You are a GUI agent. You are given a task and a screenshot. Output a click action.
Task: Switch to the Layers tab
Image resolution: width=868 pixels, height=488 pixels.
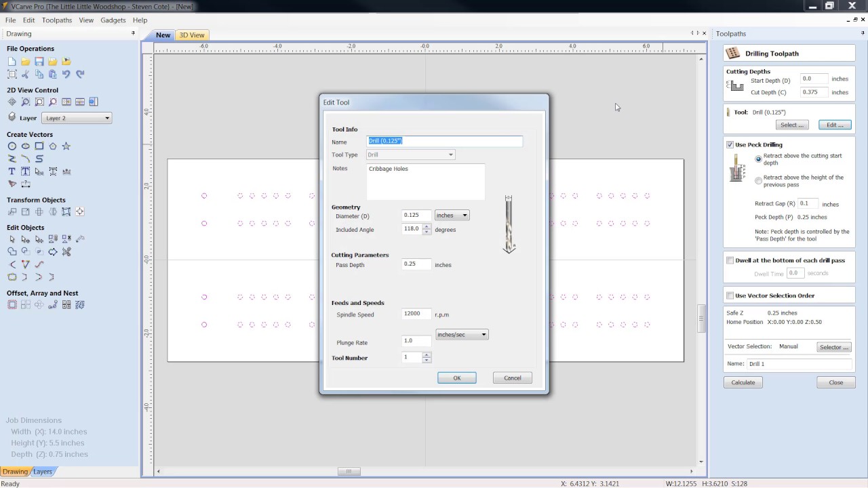point(43,472)
